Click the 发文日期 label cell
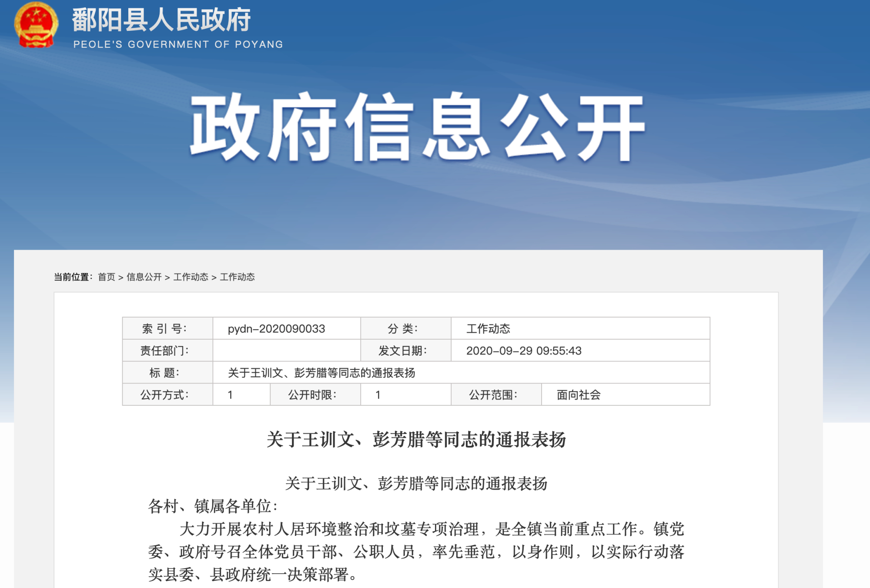 [x=405, y=351]
